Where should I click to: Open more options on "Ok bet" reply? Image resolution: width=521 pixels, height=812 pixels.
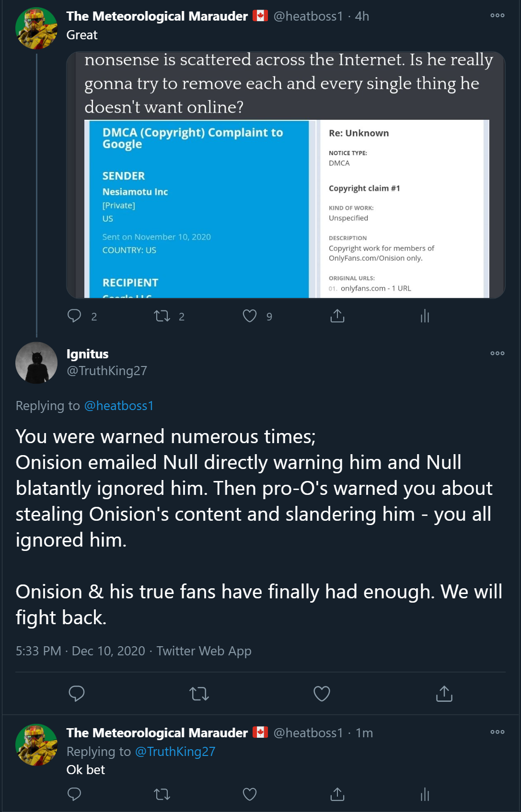coord(498,732)
